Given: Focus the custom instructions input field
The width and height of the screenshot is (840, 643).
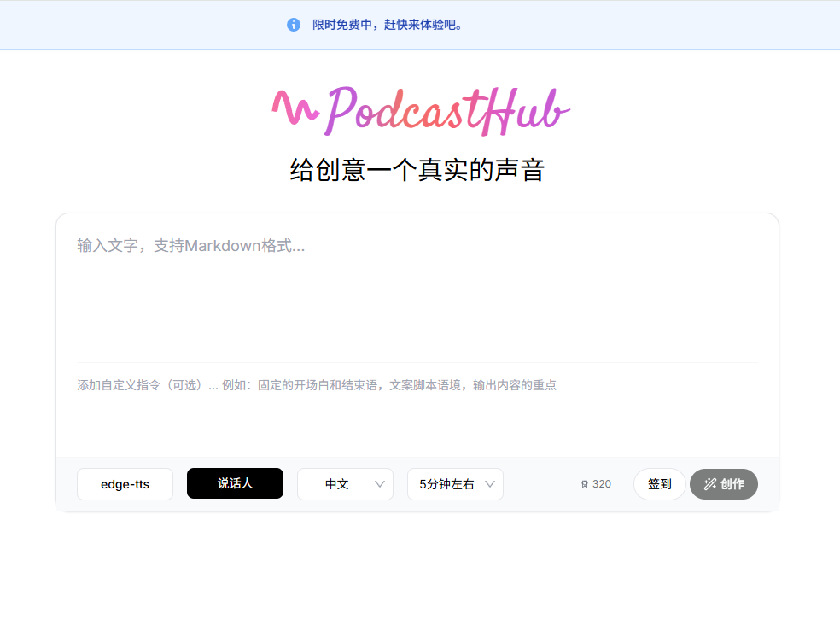Looking at the screenshot, I should (x=417, y=410).
